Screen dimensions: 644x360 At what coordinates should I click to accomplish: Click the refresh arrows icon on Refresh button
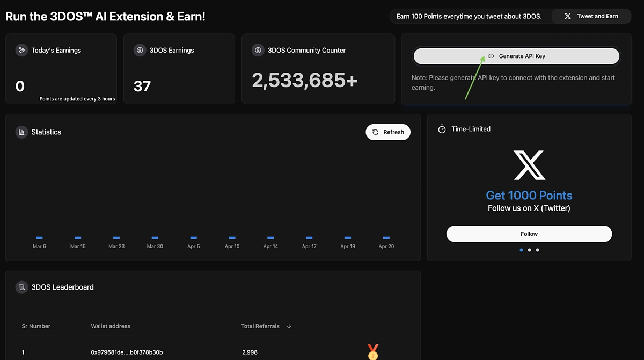coord(375,132)
